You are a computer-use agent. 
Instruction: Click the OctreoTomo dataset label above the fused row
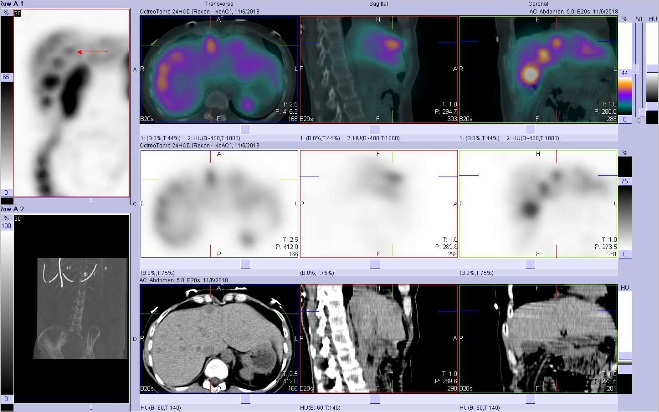[200, 12]
